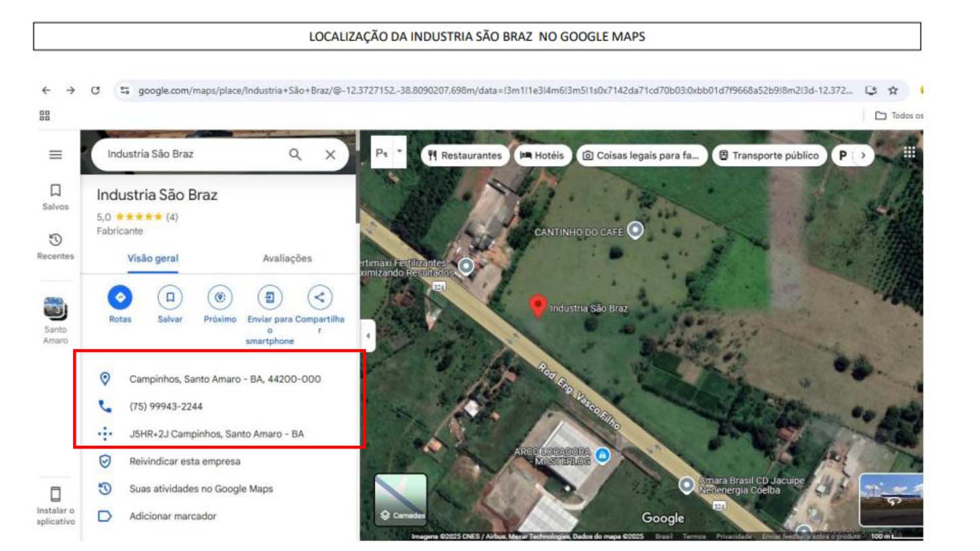Open Salvos saved places
980x551 pixels.
[x=56, y=197]
